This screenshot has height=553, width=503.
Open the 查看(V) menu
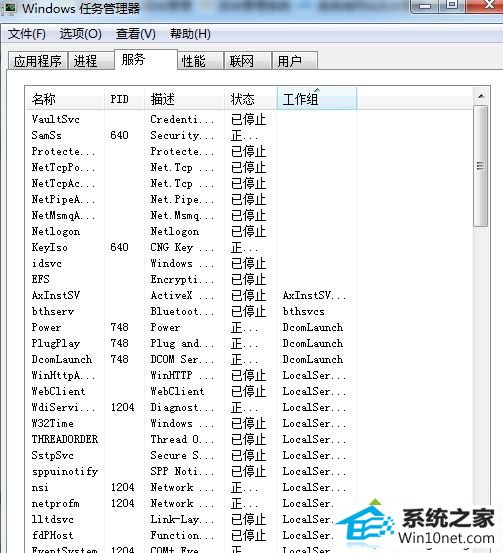coord(136,34)
